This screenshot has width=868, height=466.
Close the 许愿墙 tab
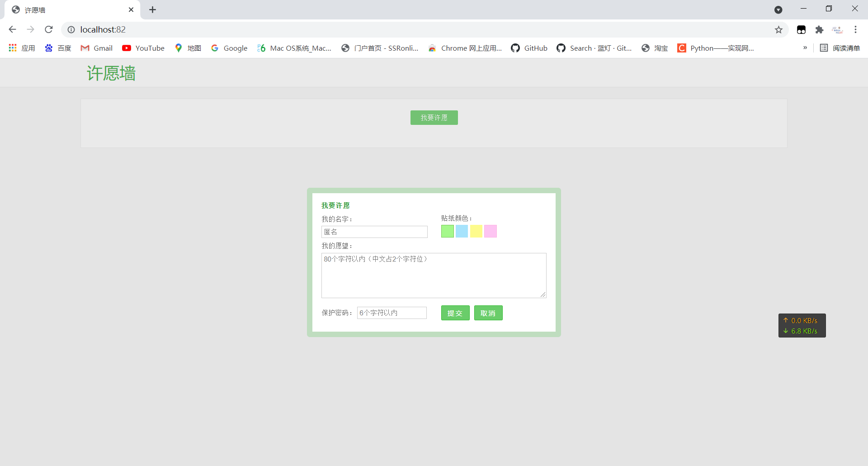click(x=131, y=10)
